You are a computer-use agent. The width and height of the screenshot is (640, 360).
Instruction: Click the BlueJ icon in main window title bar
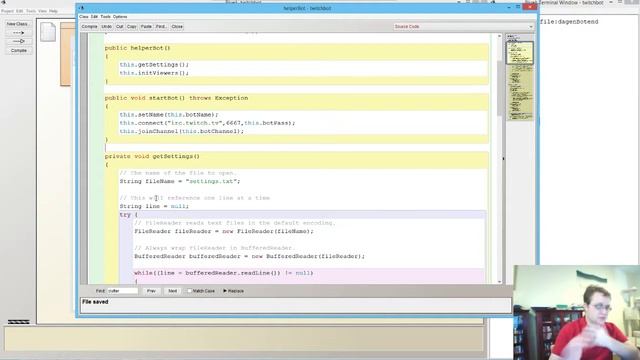tap(3, 2)
